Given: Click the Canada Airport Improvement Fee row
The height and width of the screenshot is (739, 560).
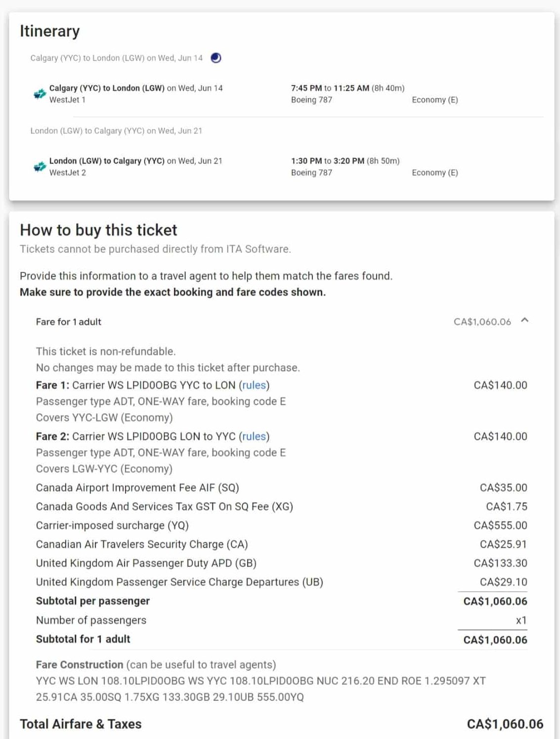Looking at the screenshot, I should pyautogui.click(x=137, y=488).
